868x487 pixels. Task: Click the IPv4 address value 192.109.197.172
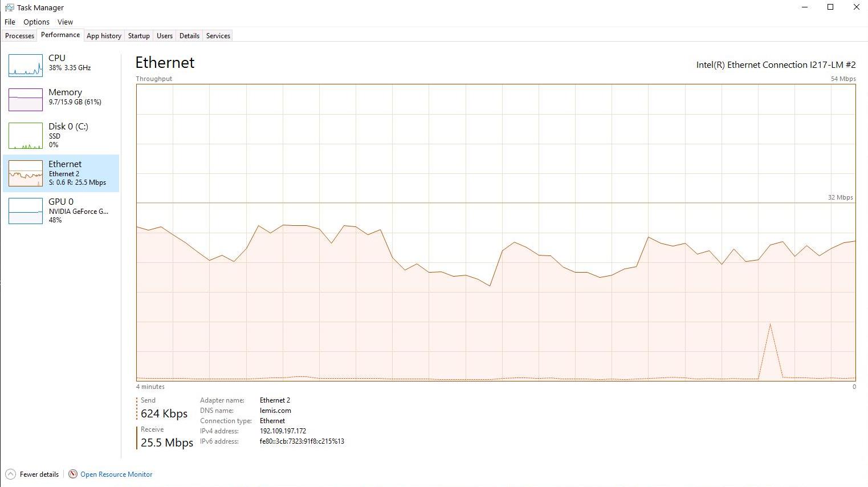283,431
